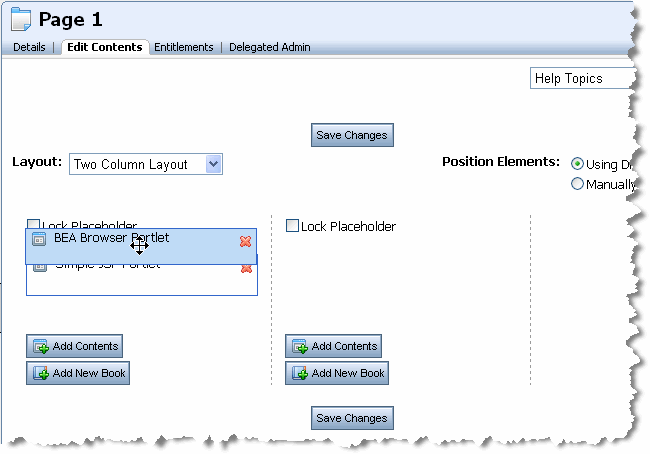Select the Manually position elements option
Viewport: 650px width, 454px height.
[577, 184]
